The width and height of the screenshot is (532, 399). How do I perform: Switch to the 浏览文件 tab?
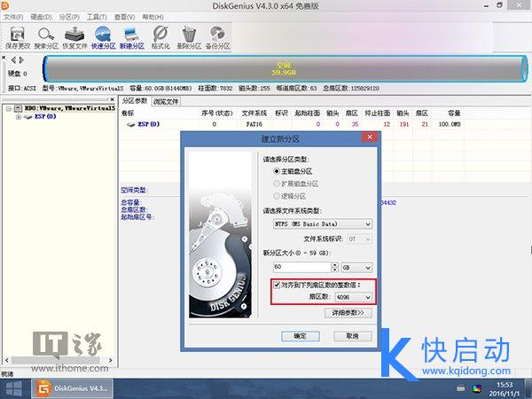[166, 101]
